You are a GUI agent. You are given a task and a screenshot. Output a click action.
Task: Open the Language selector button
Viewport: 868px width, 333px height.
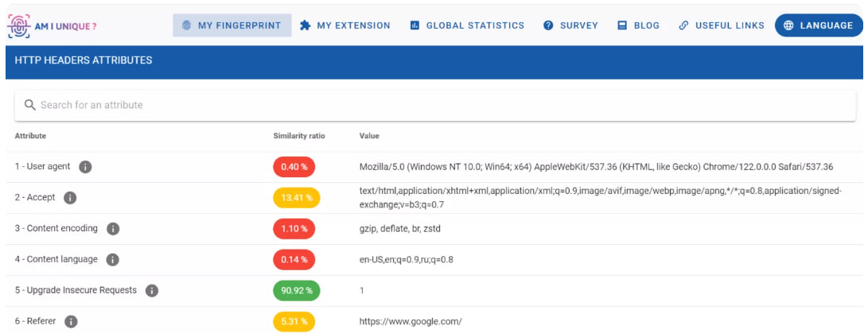[818, 25]
